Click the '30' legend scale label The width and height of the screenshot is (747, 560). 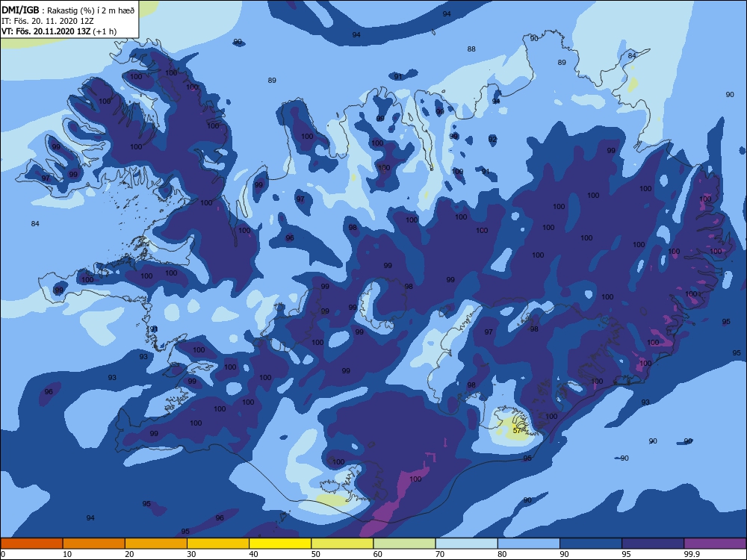point(191,554)
